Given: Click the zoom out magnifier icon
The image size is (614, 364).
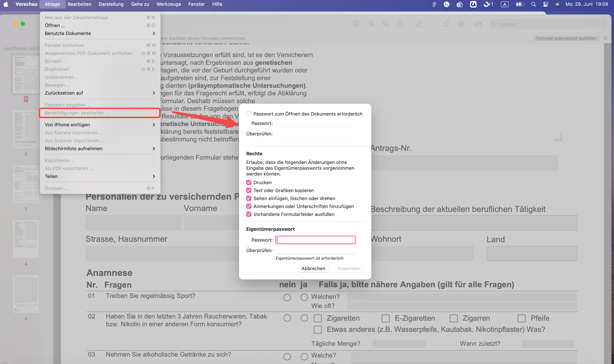Looking at the screenshot, I should (372, 24).
